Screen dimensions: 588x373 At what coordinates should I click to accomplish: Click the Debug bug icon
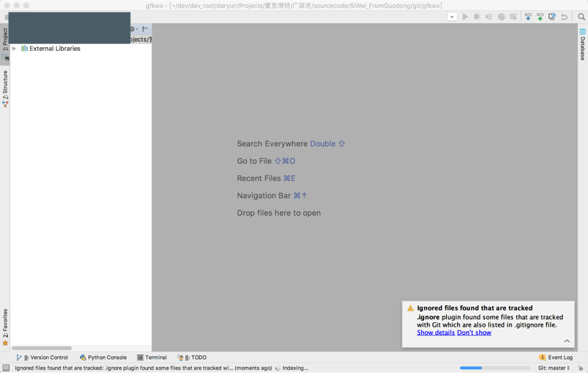pyautogui.click(x=477, y=17)
